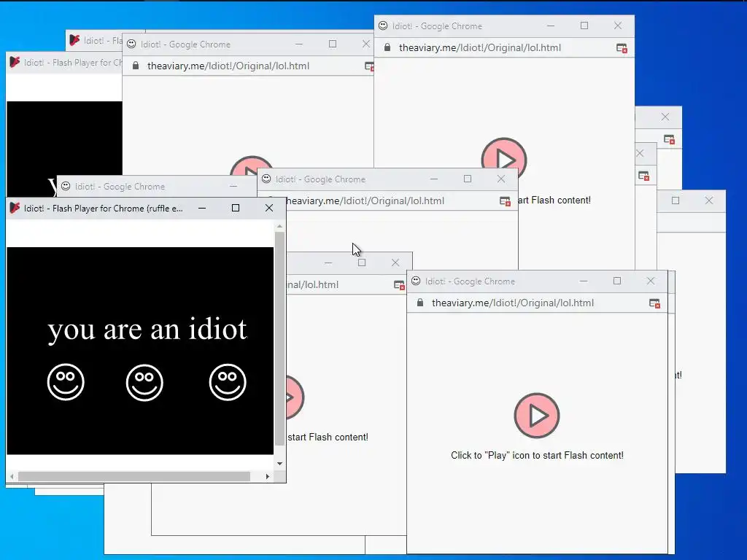Close the top-right Chrome window
This screenshot has height=560, width=747.
coord(618,26)
